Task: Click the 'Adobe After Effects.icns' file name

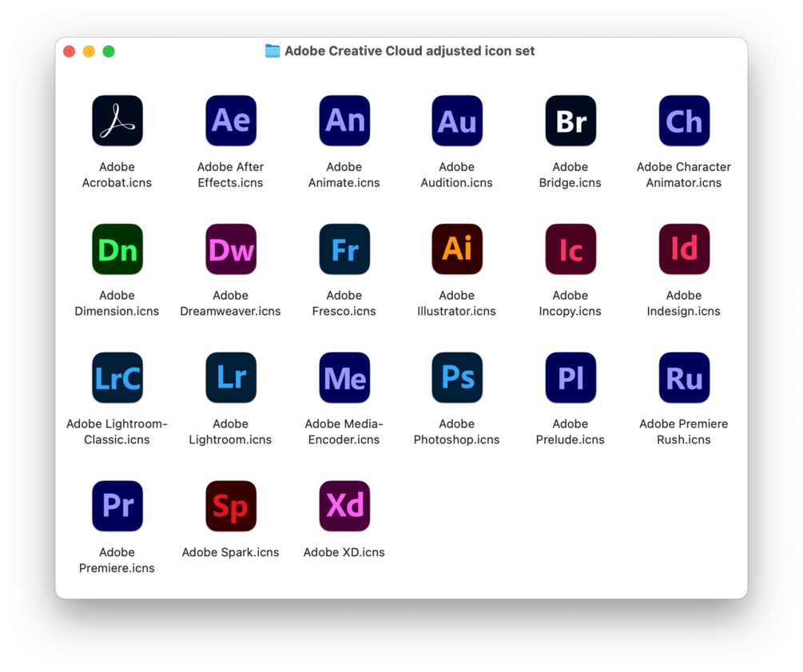Action: coord(230,175)
